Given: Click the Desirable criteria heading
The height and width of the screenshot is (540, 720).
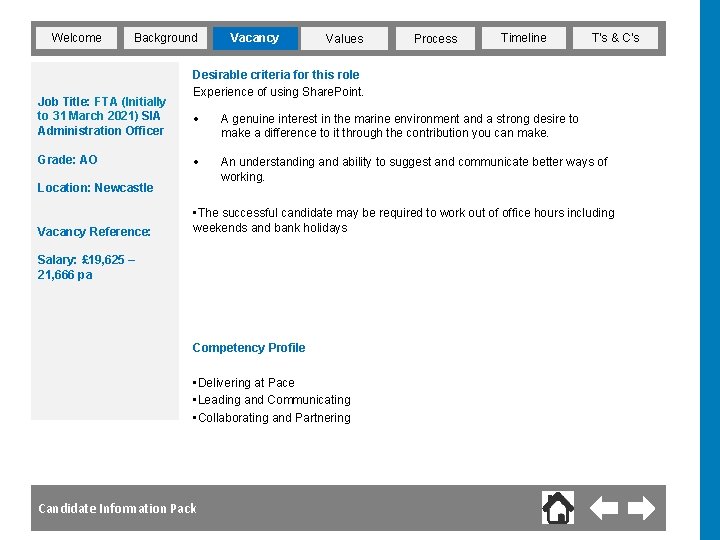Looking at the screenshot, I should coord(276,75).
